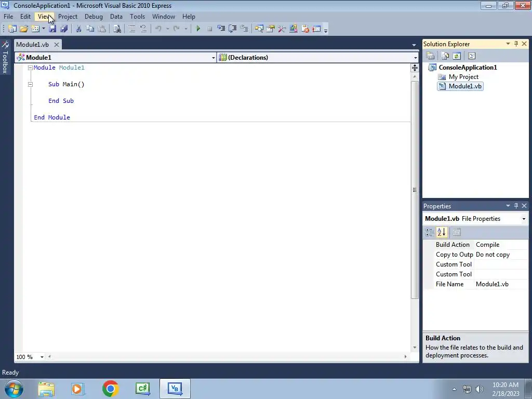Uncomment the selected lines icon
This screenshot has width=532, height=399.
click(x=143, y=29)
